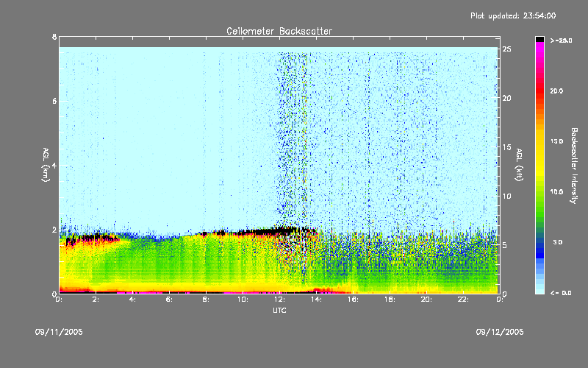Screen dimensions: 588x368
Task: Click the 'Backscatter Intensity' colorbar label
Action: (574, 166)
